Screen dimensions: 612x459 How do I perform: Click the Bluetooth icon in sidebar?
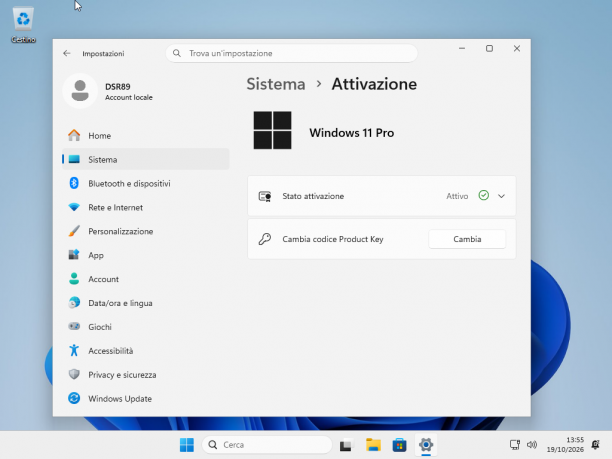(x=74, y=183)
